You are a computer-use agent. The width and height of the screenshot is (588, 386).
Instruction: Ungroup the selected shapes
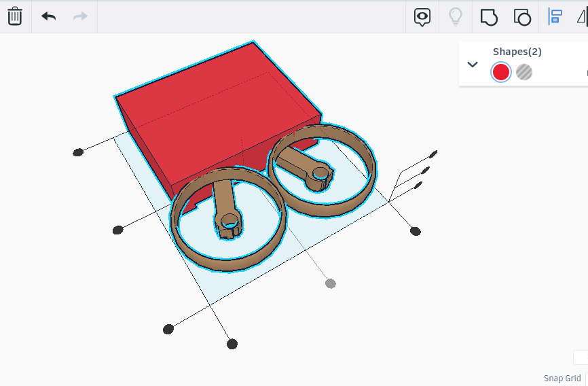(x=522, y=17)
